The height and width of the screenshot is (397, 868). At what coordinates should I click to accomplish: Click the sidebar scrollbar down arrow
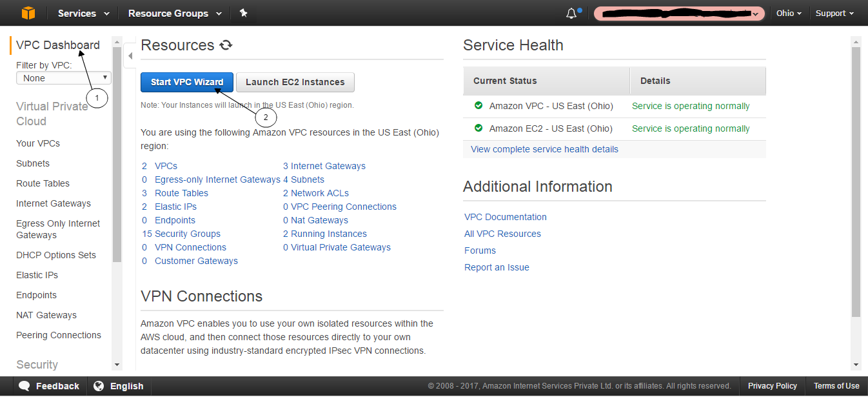coord(117,365)
